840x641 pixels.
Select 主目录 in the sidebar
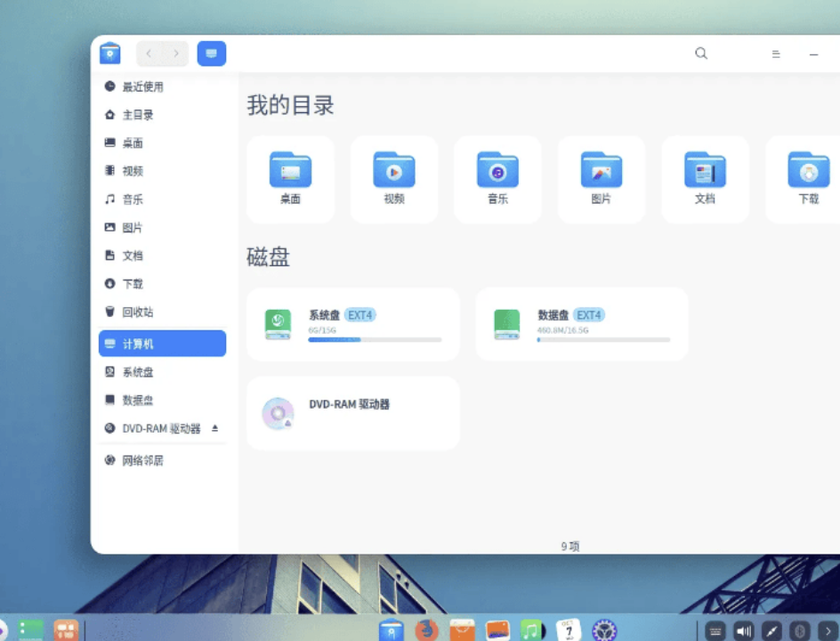pos(138,115)
